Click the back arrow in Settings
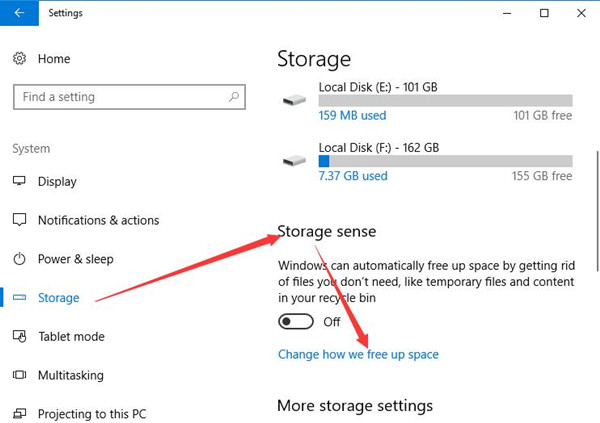This screenshot has height=423, width=600. [x=19, y=13]
